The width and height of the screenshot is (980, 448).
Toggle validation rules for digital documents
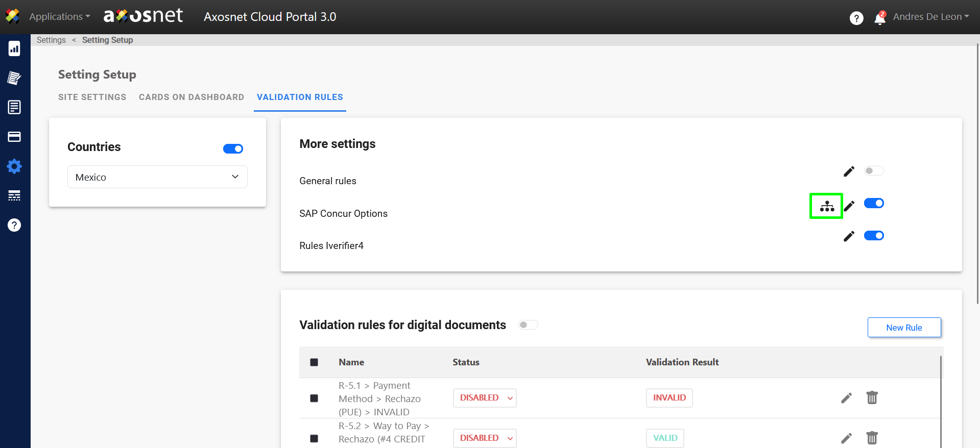point(528,325)
